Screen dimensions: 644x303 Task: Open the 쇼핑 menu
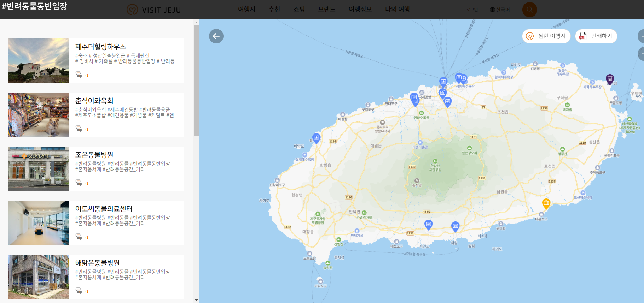click(x=299, y=9)
